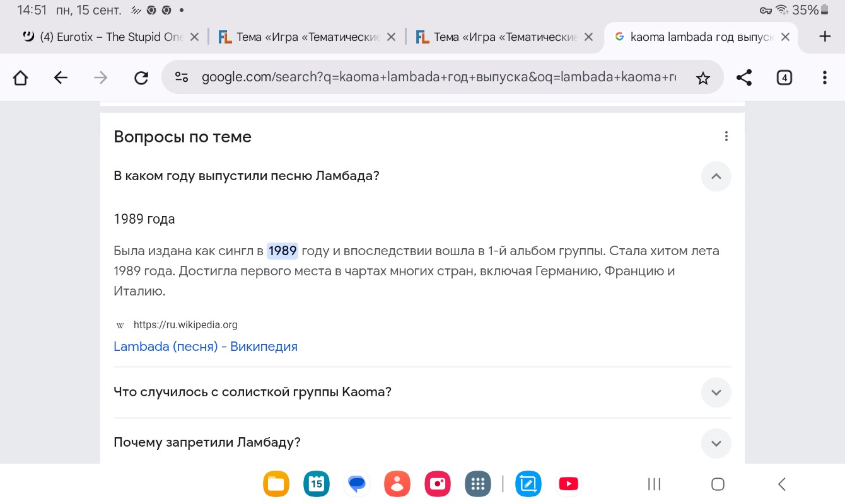Tap the Вопросы по теме heading
Image resolution: width=845 pixels, height=504 pixels.
coord(182,137)
